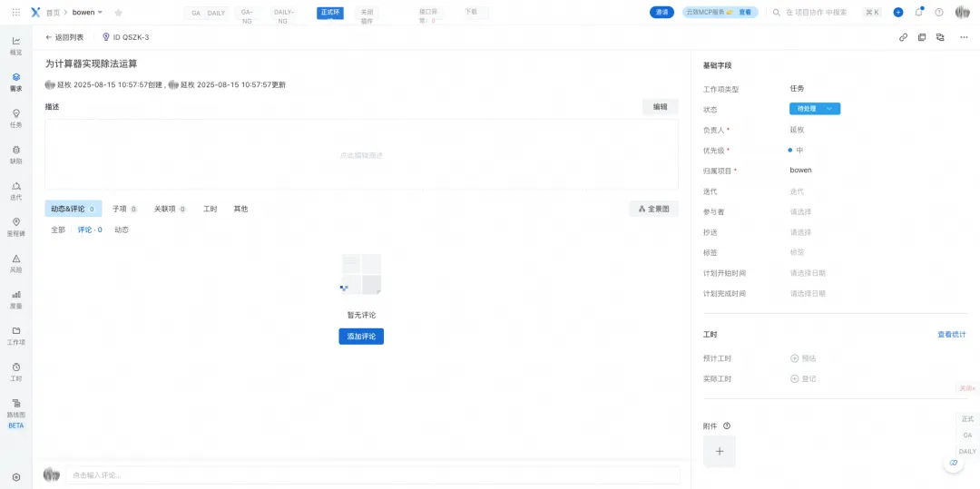Click the 关闭× floating label

[x=967, y=387]
